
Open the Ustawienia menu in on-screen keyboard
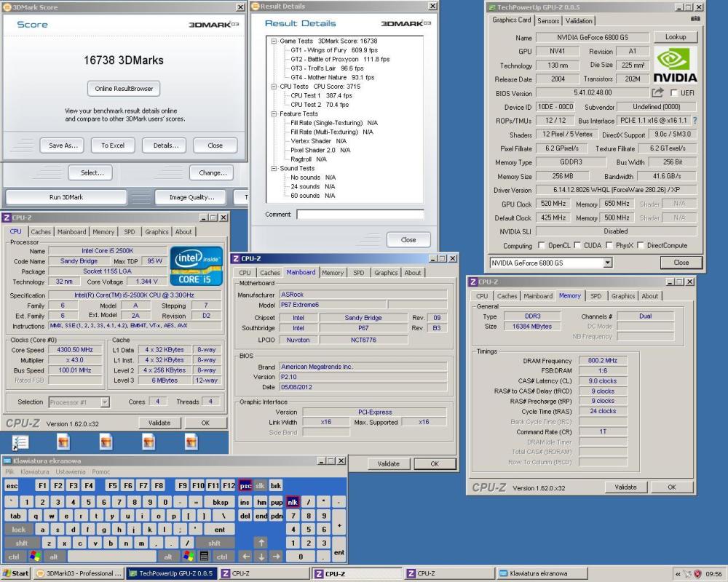[71, 471]
